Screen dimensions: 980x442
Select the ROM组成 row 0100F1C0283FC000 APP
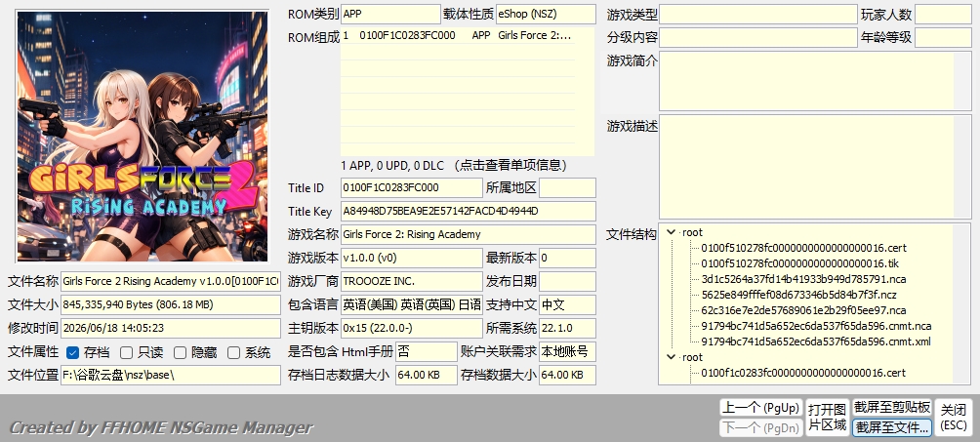point(458,36)
